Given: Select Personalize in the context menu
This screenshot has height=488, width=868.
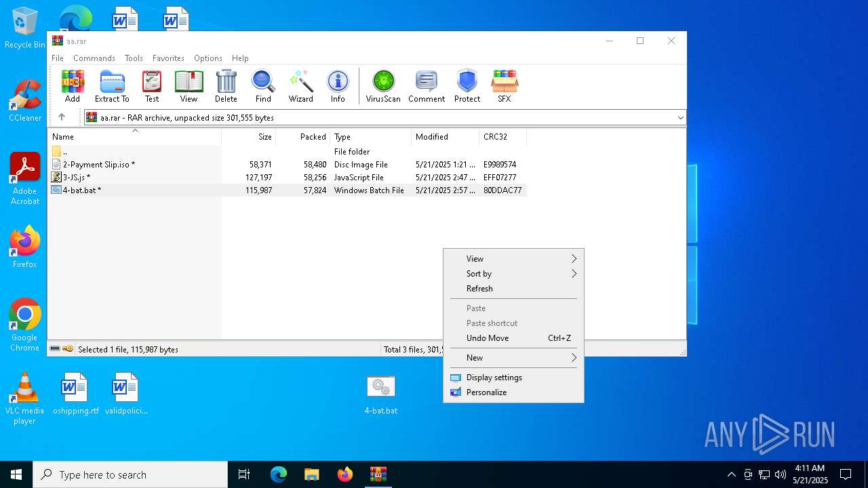Looking at the screenshot, I should (x=513, y=392).
